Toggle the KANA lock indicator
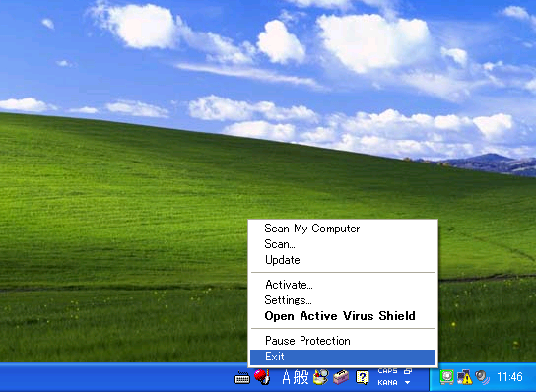 (x=387, y=383)
